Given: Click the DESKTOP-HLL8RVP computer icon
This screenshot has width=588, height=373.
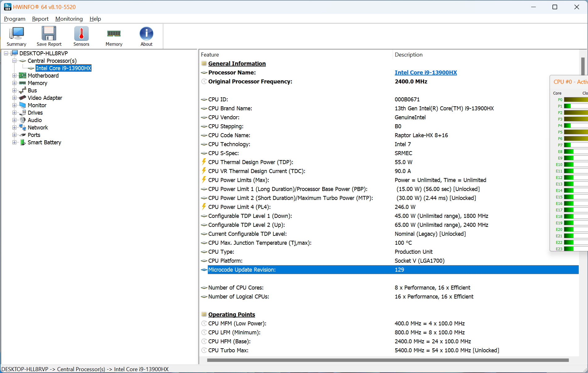Looking at the screenshot, I should coord(15,53).
